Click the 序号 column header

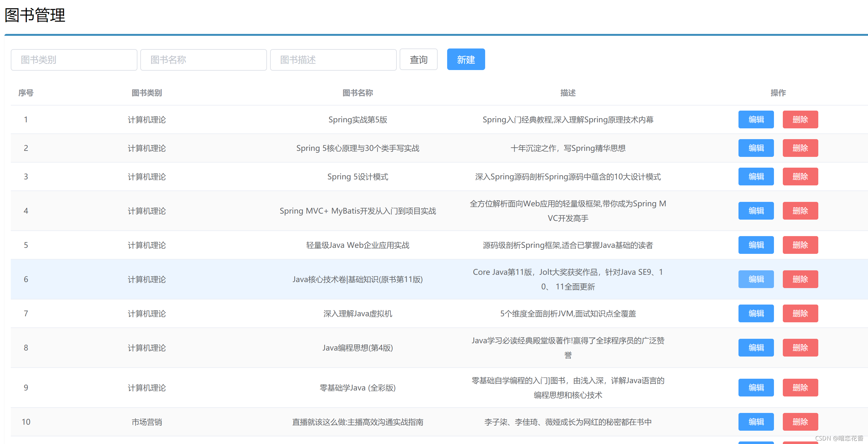coord(26,93)
